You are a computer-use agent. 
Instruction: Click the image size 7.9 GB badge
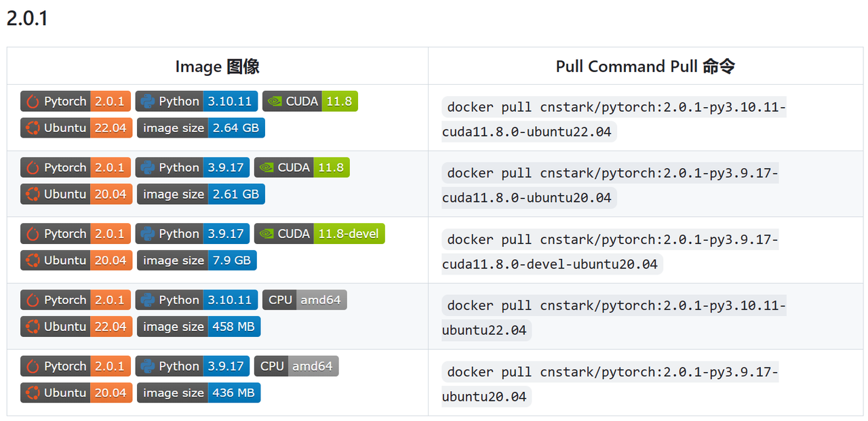coord(197,260)
